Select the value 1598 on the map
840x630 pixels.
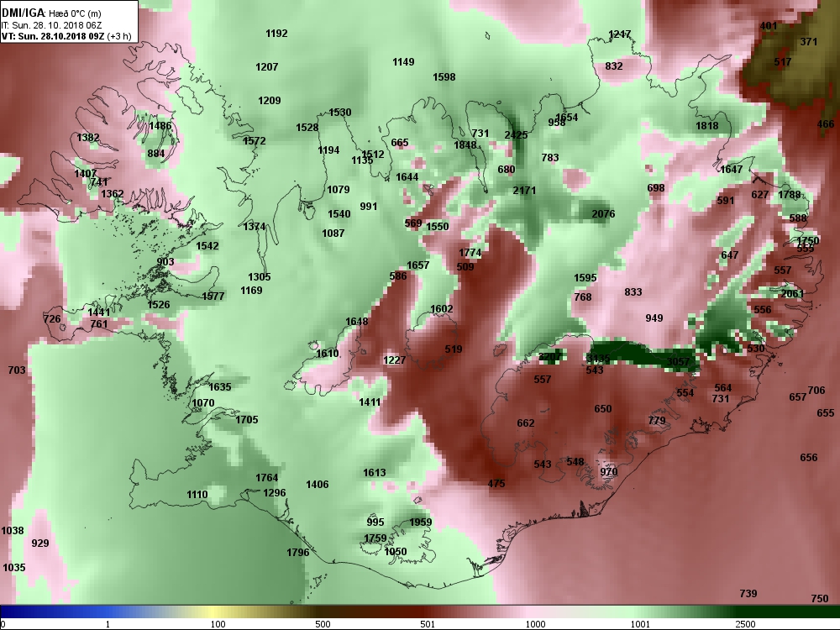click(x=444, y=77)
